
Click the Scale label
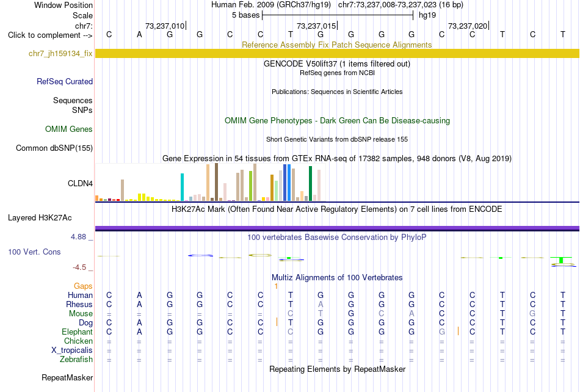click(x=82, y=15)
